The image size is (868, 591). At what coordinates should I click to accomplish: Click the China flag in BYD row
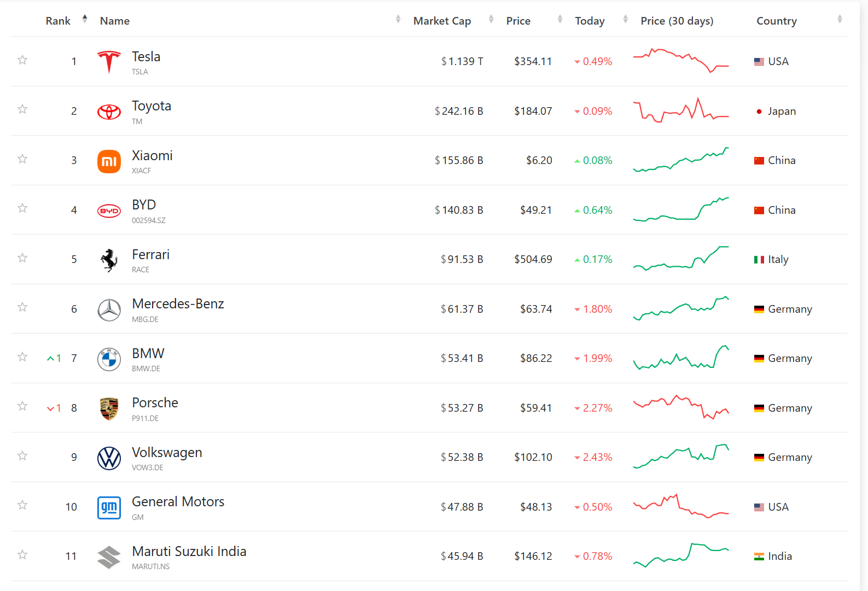point(759,210)
